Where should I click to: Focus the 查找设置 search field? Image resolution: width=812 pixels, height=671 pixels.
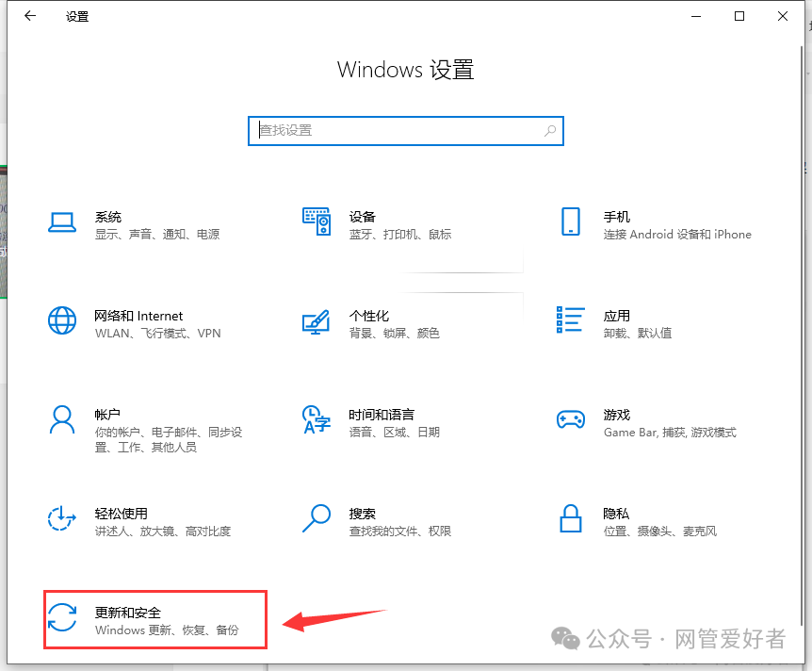click(406, 131)
